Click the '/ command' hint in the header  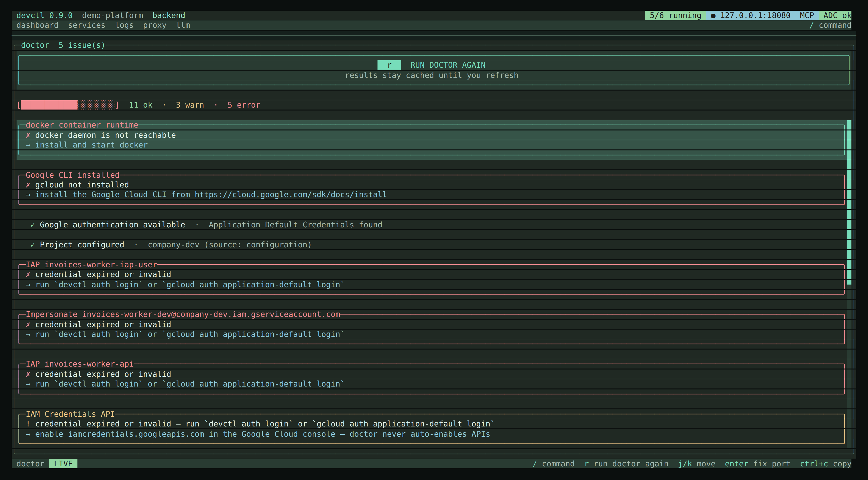click(x=830, y=25)
